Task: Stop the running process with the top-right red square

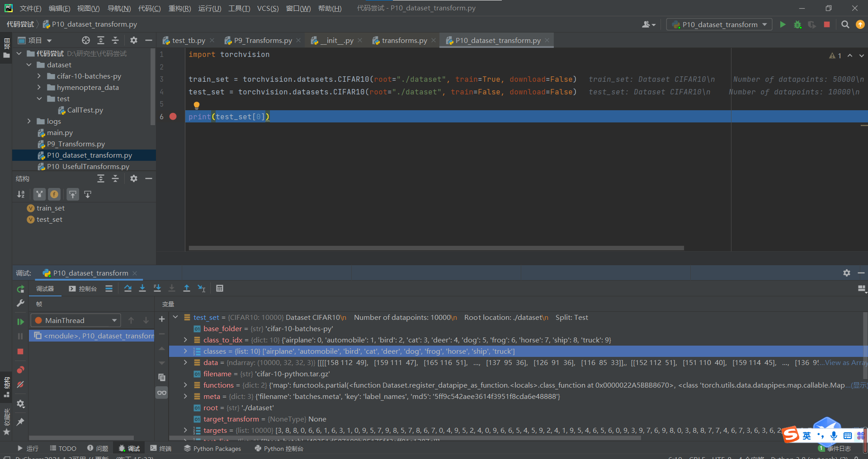Action: click(827, 24)
